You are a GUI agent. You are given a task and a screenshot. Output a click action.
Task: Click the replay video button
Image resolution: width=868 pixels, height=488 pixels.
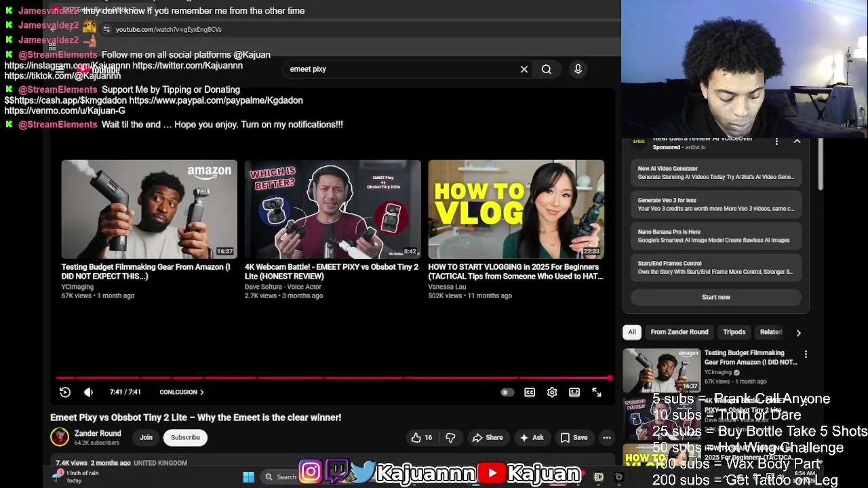click(x=65, y=392)
